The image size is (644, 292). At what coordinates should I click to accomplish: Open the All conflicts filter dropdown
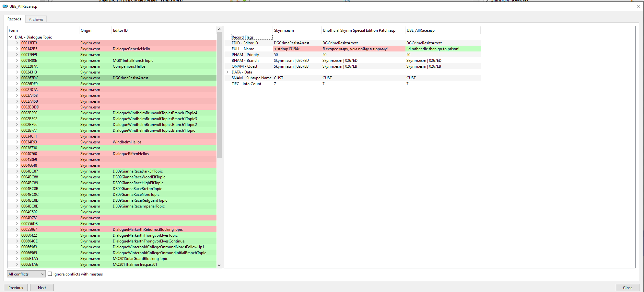click(x=26, y=274)
